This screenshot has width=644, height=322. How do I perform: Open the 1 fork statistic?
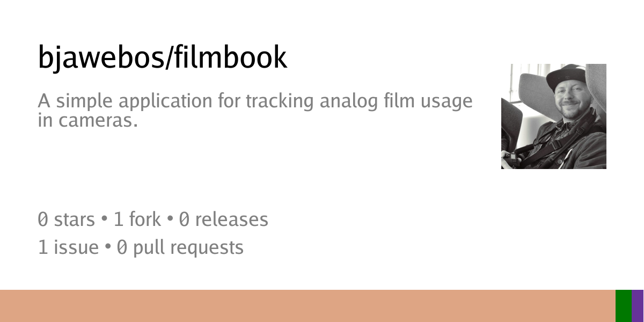137,219
